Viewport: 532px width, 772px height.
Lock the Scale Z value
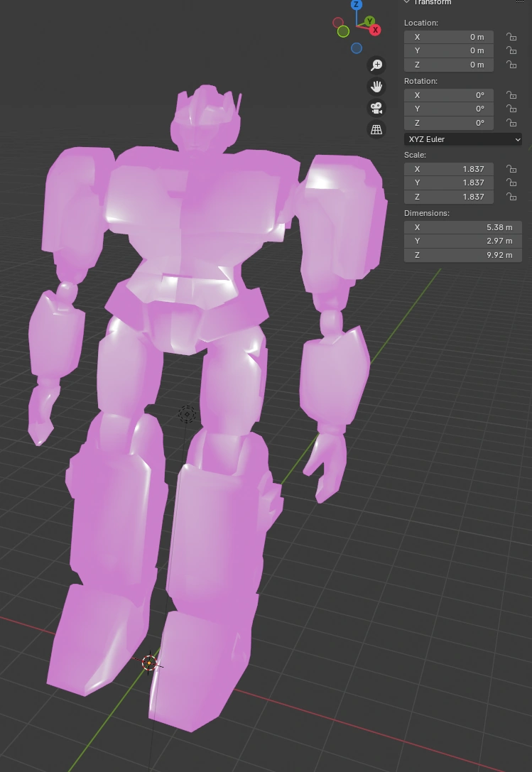[x=511, y=197]
